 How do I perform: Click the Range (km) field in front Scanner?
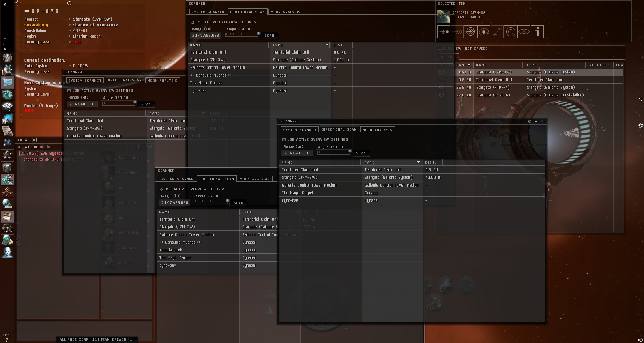(x=297, y=153)
